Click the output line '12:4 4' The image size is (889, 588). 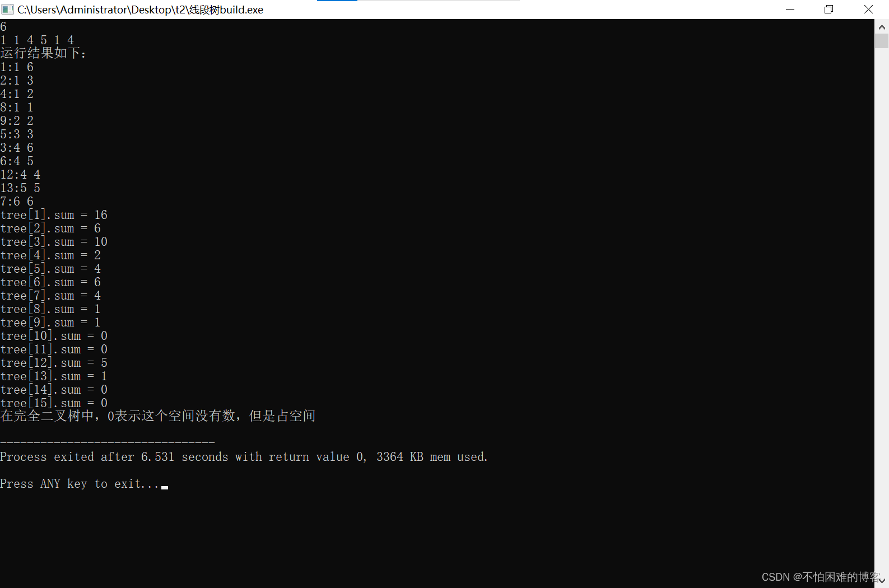pyautogui.click(x=20, y=174)
